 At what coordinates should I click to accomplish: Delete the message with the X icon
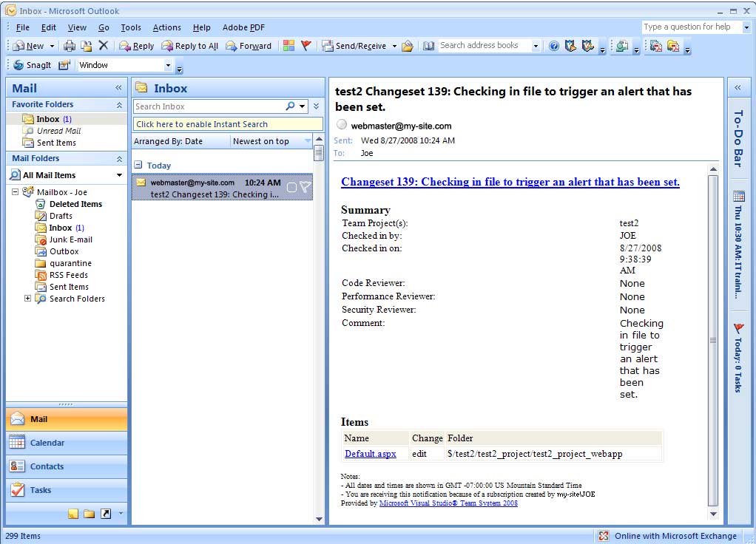(x=103, y=45)
